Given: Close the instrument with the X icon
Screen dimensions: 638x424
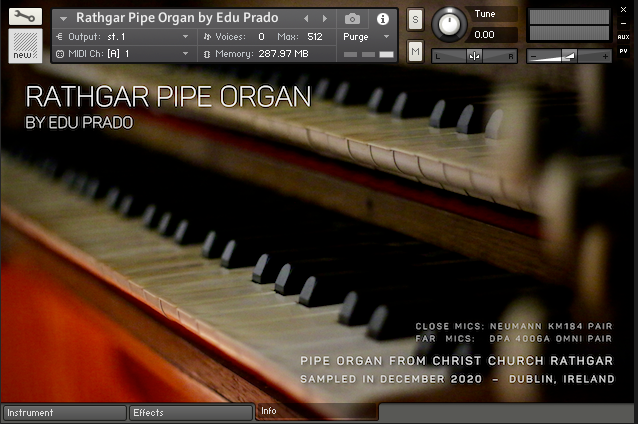Looking at the screenshot, I should pos(624,10).
